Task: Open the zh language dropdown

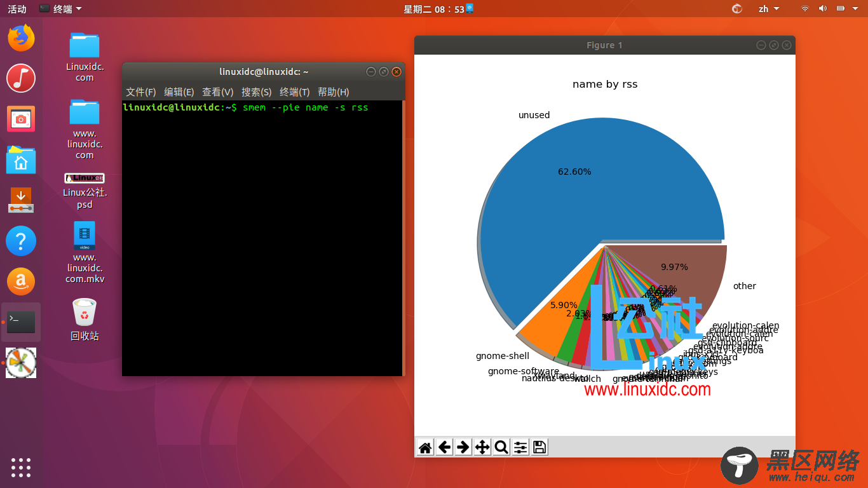Action: tap(768, 9)
